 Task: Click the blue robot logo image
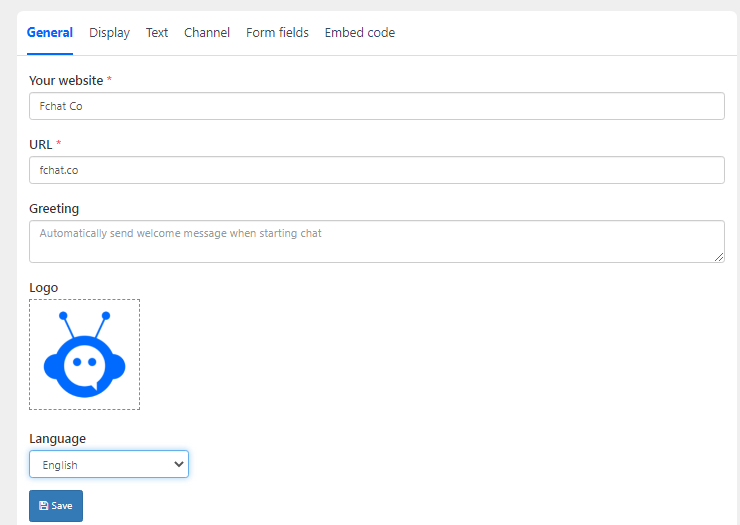[84, 355]
